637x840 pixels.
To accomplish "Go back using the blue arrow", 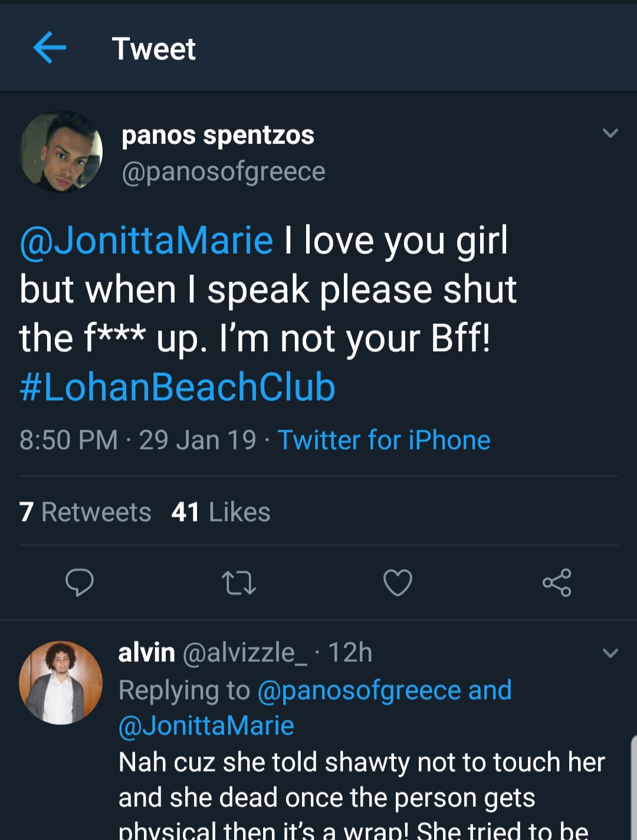I will coord(50,48).
